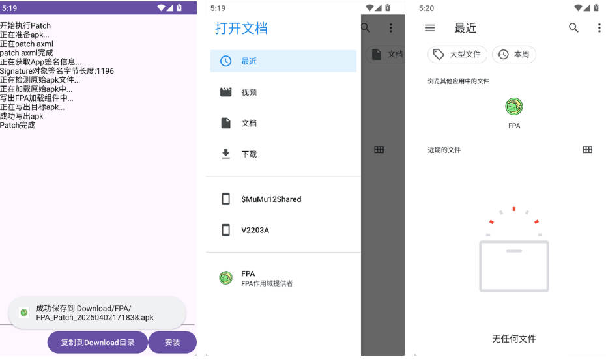This screenshot has height=364, width=606.
Task: Open the three-dot overflow menu in 最近 screen
Action: pos(599,28)
